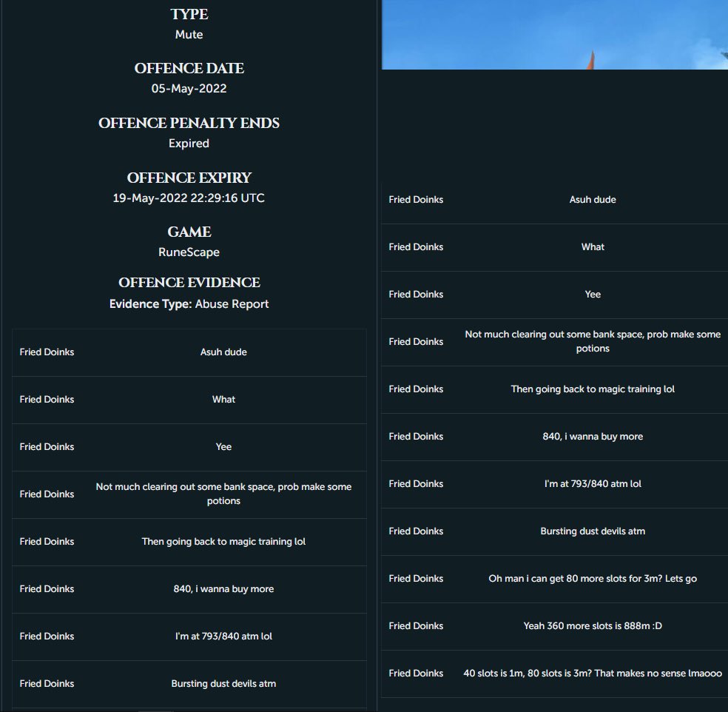
Task: Select the 'Expired' penalty status
Action: click(x=189, y=144)
